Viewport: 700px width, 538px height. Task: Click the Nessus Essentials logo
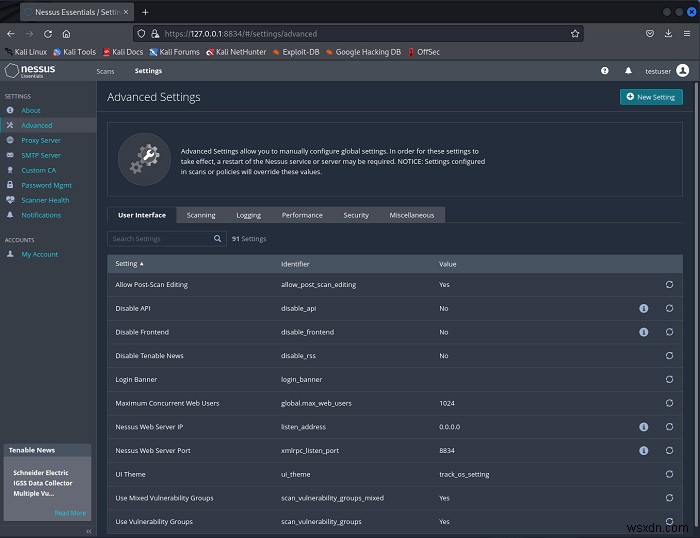[x=30, y=71]
